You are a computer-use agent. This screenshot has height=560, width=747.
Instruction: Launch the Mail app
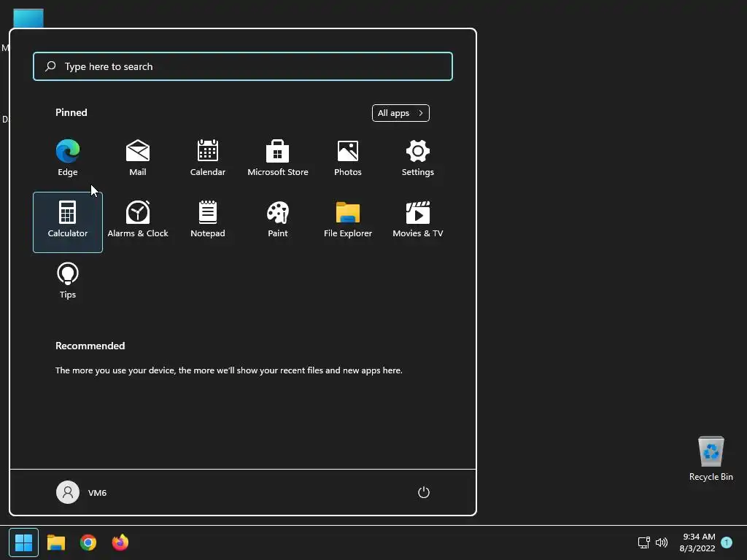(138, 157)
